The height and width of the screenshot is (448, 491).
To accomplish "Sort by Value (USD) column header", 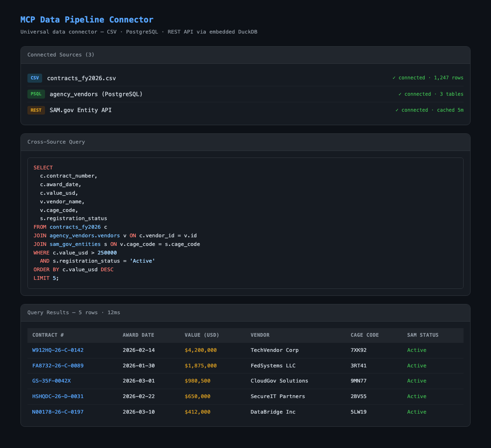I will pyautogui.click(x=202, y=335).
